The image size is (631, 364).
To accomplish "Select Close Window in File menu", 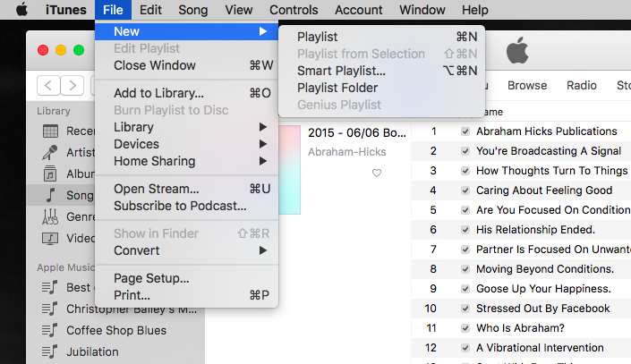I will click(187, 65).
